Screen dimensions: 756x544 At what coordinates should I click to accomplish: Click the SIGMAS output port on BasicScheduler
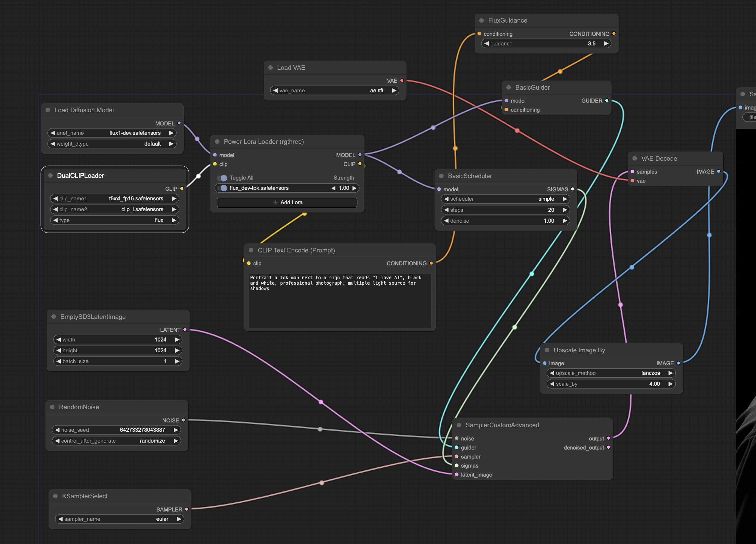[x=573, y=189]
